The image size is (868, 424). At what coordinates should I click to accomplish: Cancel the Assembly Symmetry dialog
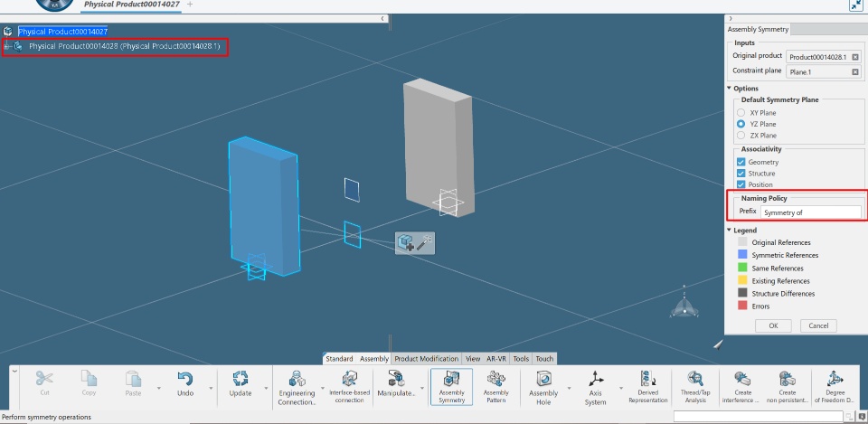818,325
